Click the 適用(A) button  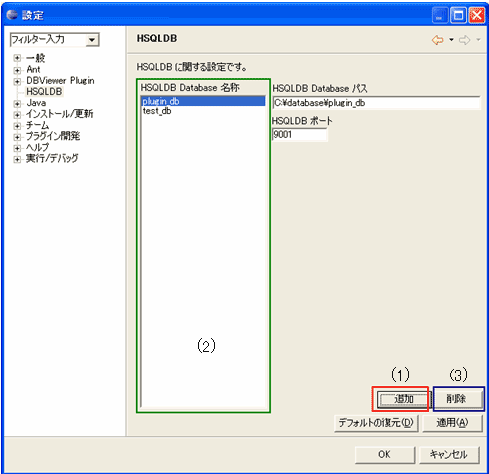[452, 423]
